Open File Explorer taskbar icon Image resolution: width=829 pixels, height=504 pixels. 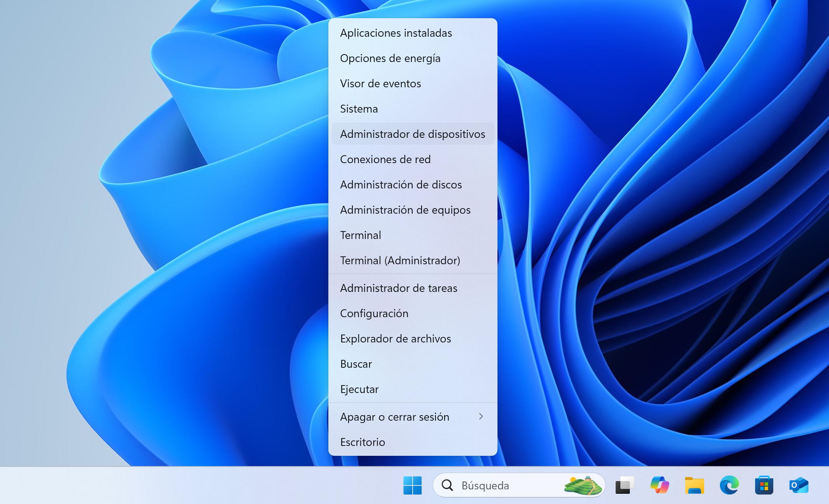click(x=694, y=485)
